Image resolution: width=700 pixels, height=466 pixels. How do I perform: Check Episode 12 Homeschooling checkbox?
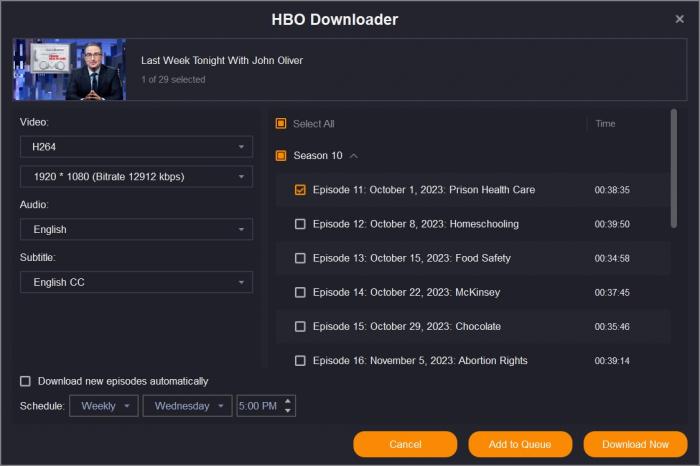pos(300,224)
